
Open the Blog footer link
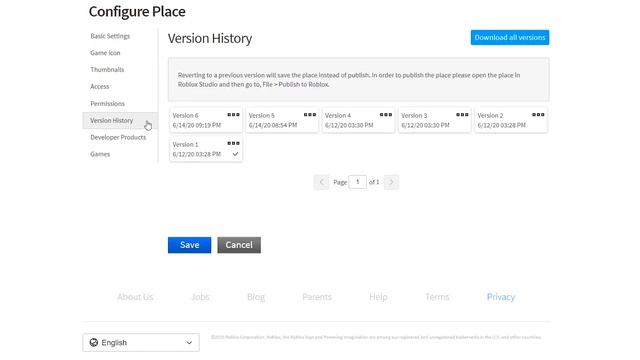tap(256, 297)
